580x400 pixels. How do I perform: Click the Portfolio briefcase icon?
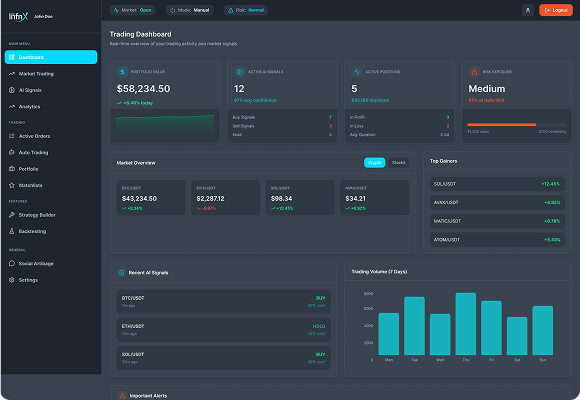tap(11, 169)
